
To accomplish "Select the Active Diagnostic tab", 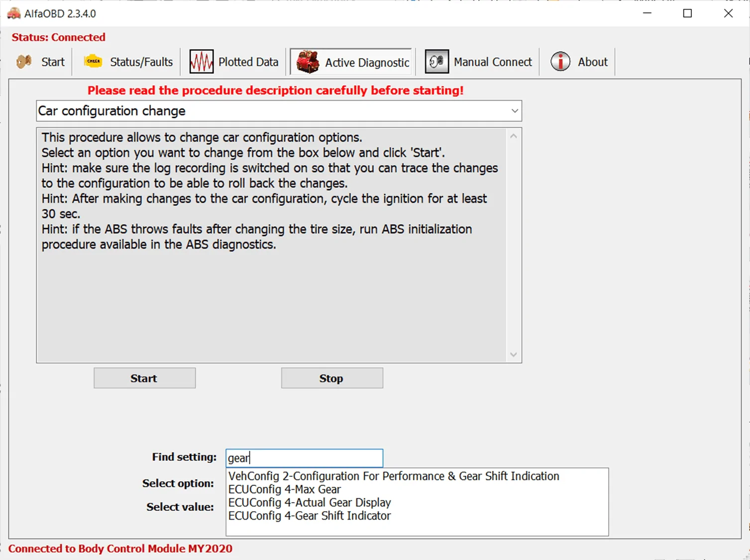I will coord(352,62).
